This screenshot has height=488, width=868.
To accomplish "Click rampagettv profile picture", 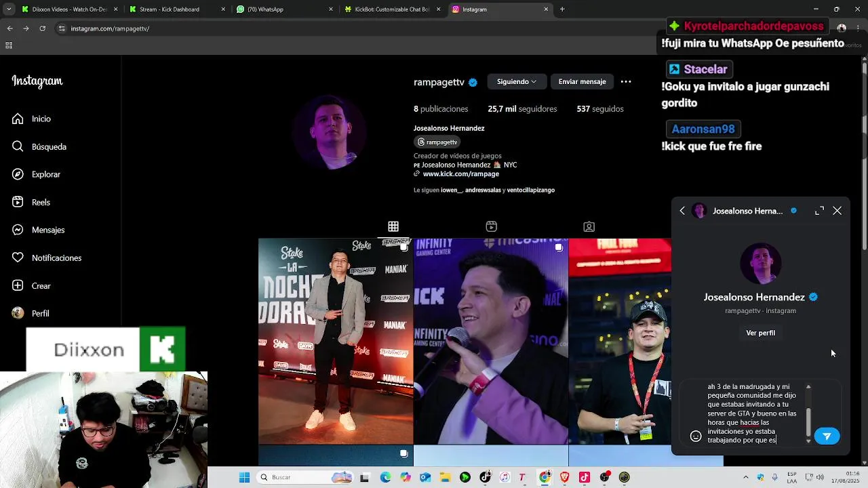I will tap(330, 132).
